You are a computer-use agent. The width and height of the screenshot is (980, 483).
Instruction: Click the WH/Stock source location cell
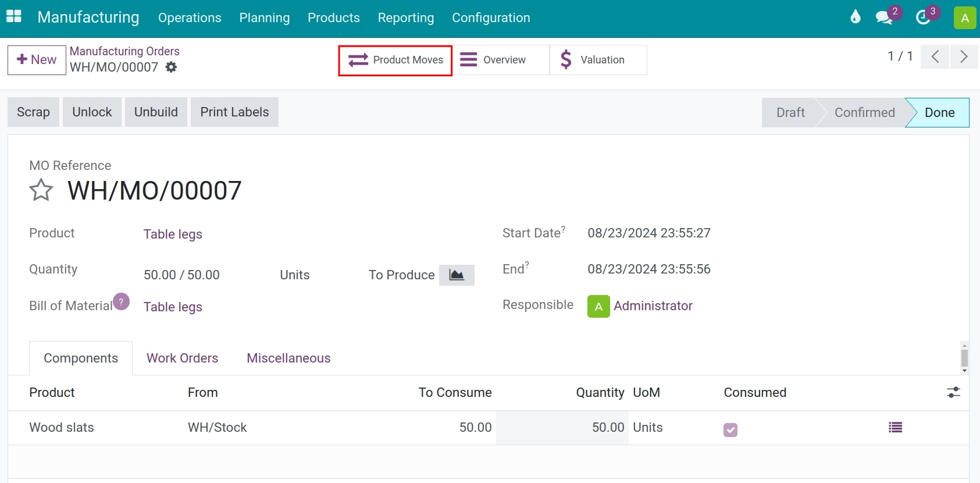point(218,428)
